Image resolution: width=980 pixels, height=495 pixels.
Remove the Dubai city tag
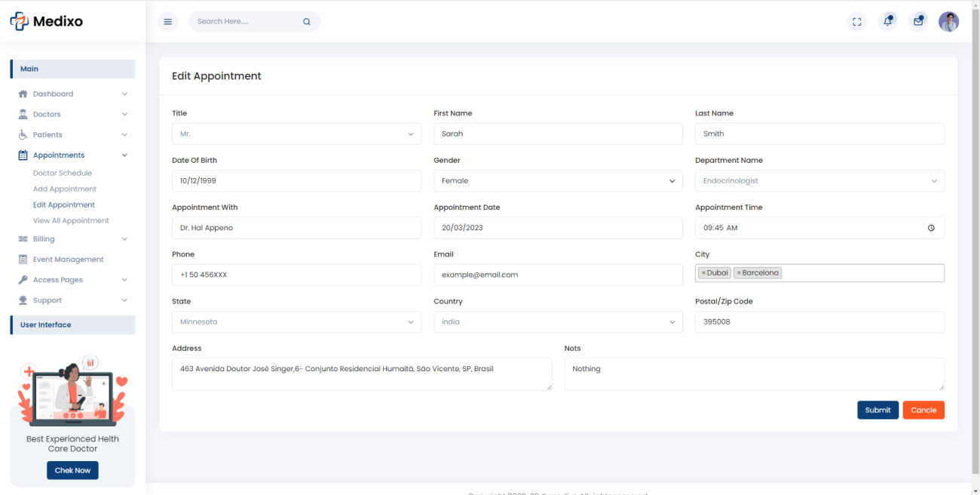[x=703, y=273]
